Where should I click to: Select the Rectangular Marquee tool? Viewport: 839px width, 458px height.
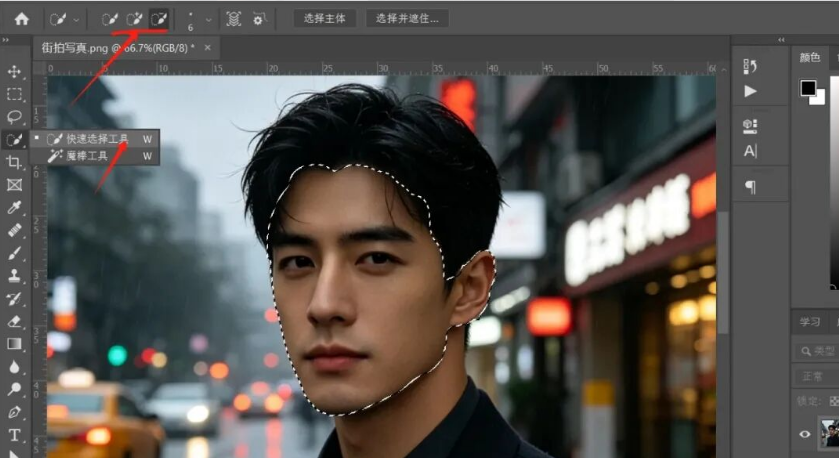[x=14, y=94]
